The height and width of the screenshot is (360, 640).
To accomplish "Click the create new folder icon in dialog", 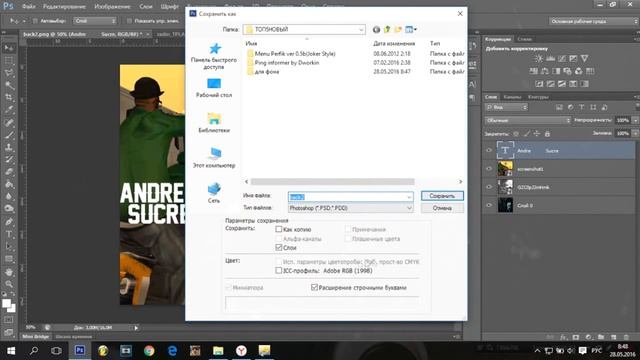I will click(398, 29).
